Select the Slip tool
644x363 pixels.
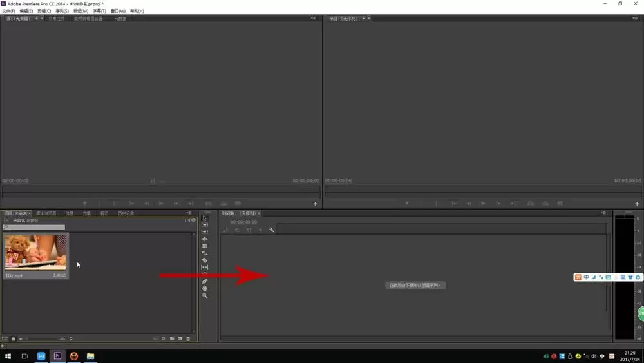205,267
